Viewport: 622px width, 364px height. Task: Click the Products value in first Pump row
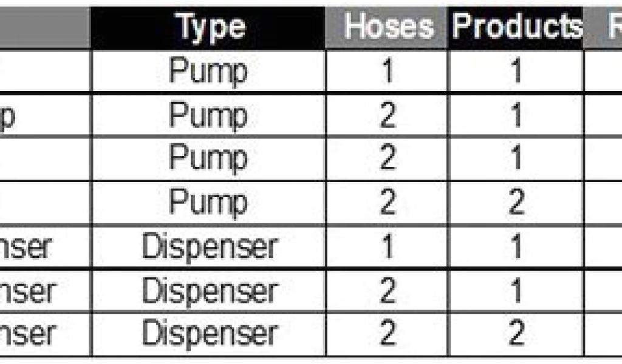[516, 71]
